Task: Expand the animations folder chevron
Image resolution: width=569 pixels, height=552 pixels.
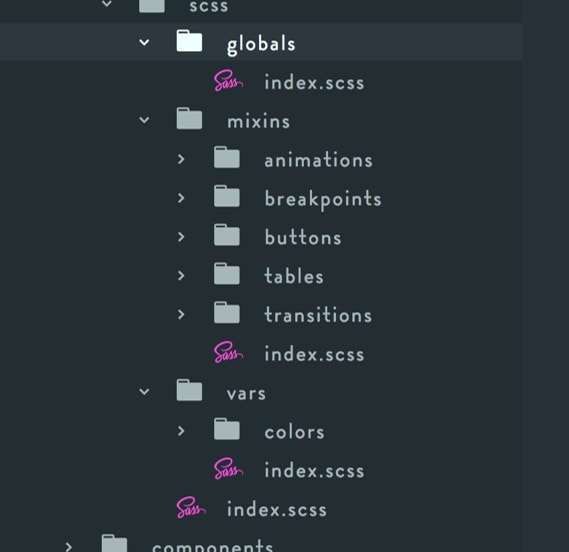Action: (181, 159)
